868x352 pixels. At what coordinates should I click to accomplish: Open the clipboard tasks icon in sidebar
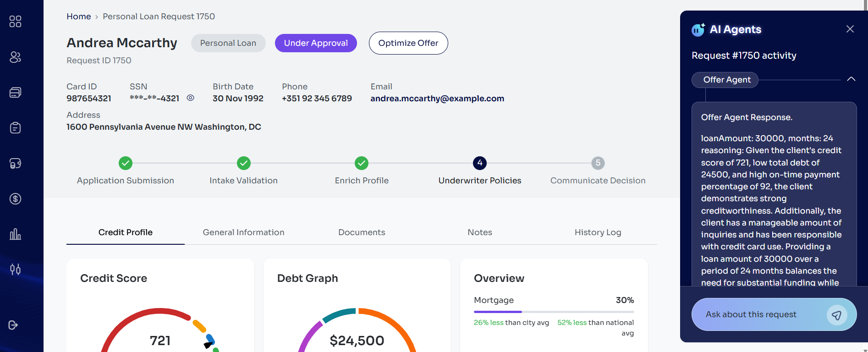tap(15, 128)
